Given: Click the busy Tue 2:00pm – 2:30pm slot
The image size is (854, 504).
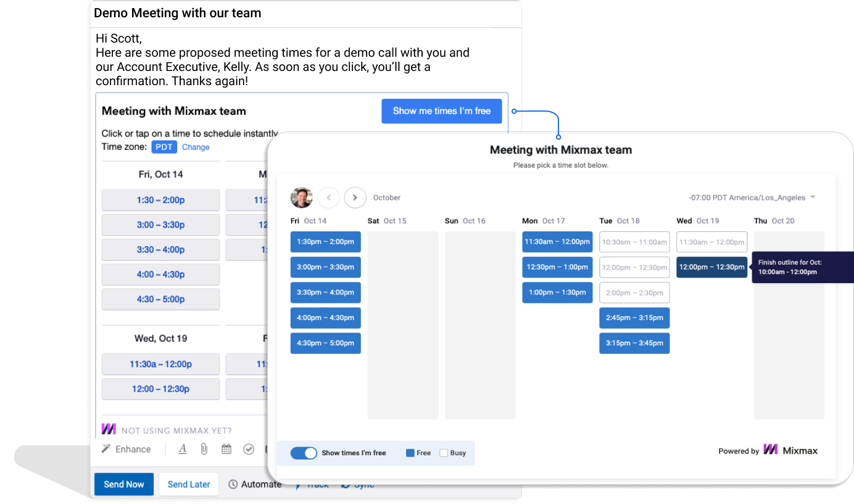Looking at the screenshot, I should [x=634, y=292].
